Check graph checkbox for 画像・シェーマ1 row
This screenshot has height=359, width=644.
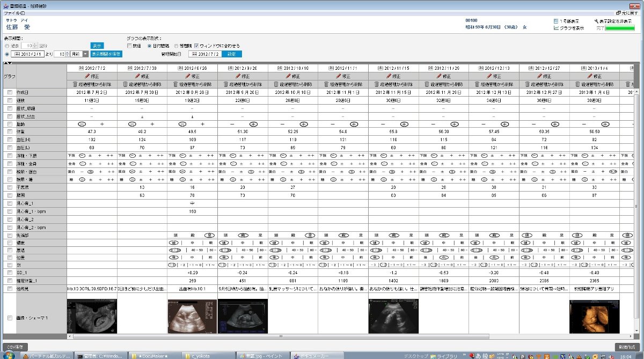pyautogui.click(x=10, y=318)
